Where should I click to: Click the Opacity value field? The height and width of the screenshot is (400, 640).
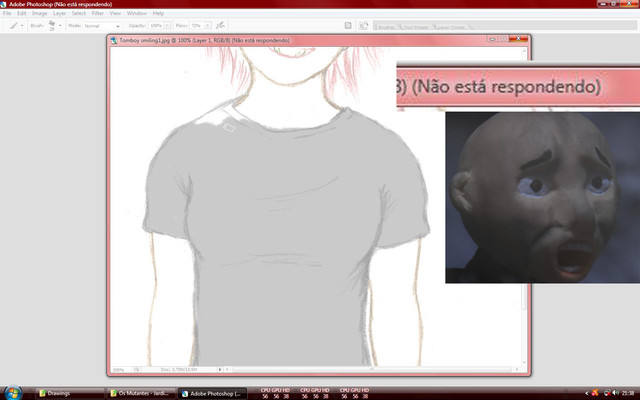156,25
